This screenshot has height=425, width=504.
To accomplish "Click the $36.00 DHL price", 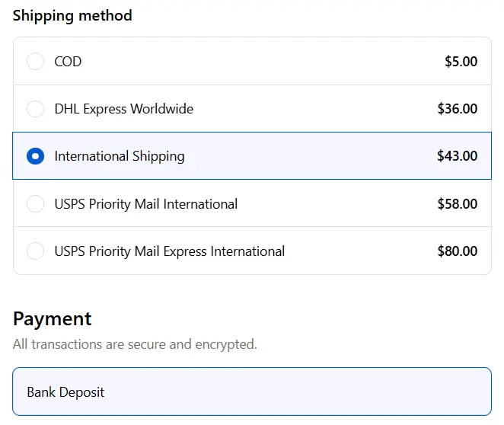I will (x=457, y=109).
